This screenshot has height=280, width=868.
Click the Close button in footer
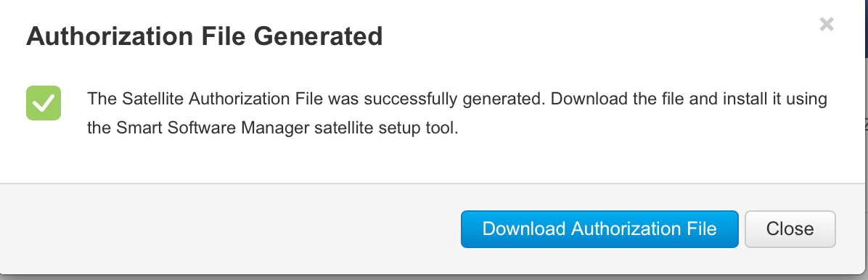pos(790,229)
